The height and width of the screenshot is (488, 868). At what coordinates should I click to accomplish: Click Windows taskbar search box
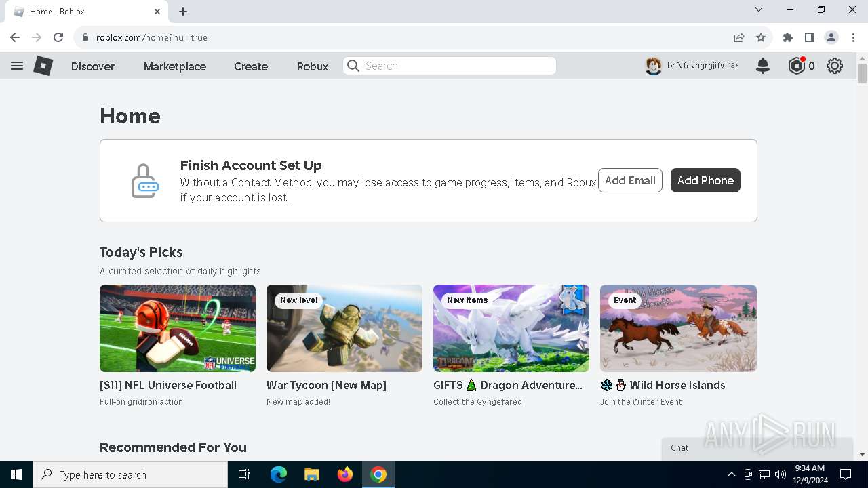coord(131,474)
